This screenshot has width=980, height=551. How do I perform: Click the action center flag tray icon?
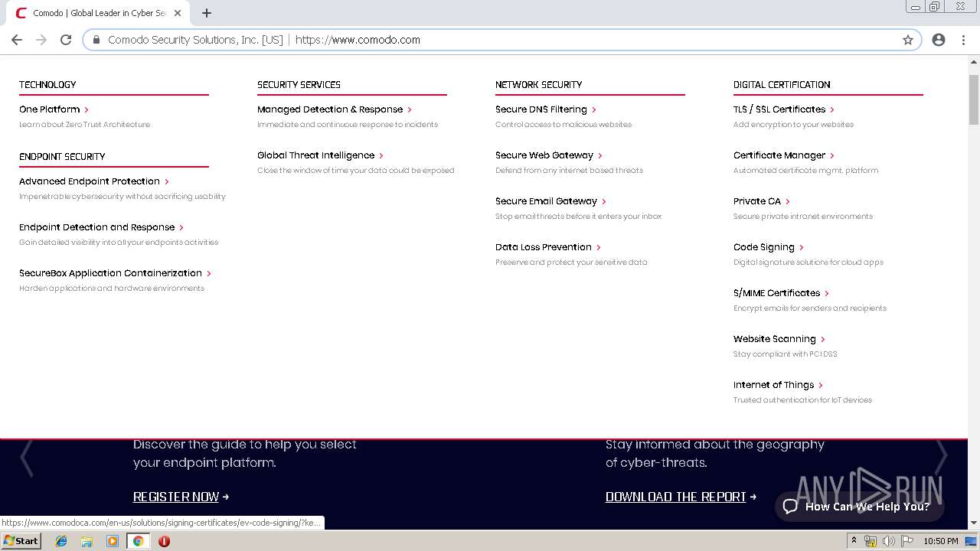(x=907, y=541)
